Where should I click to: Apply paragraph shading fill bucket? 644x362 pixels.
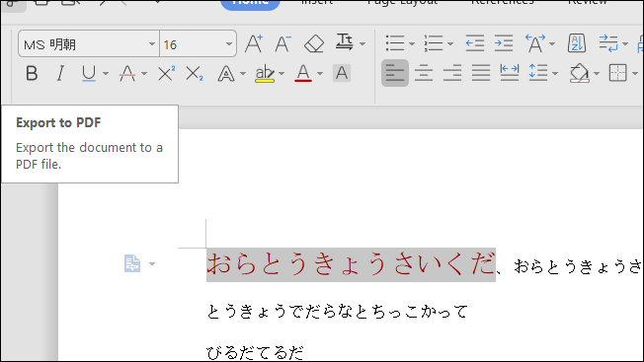point(579,73)
